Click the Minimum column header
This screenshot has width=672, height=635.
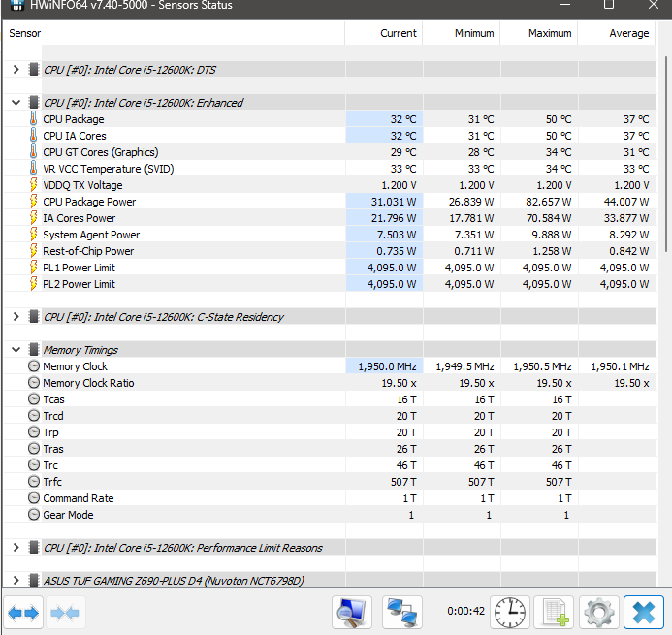pyautogui.click(x=462, y=33)
